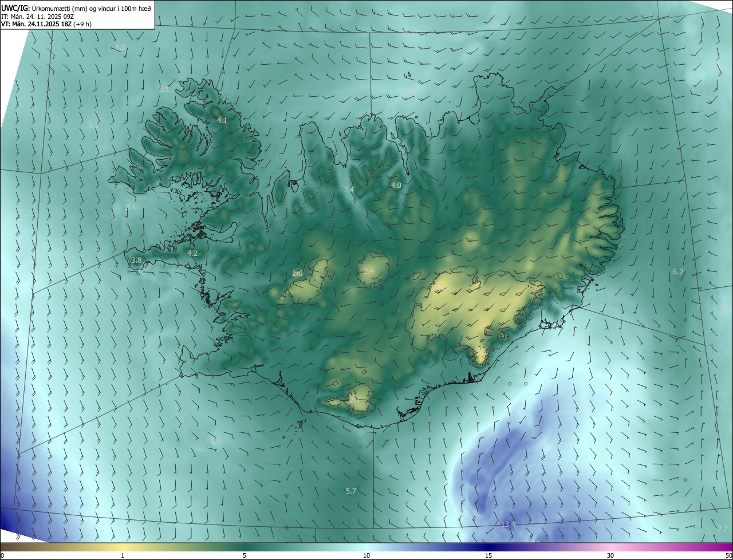Click the 6.2 value off the east coast
This screenshot has width=733, height=560.
pyautogui.click(x=678, y=271)
